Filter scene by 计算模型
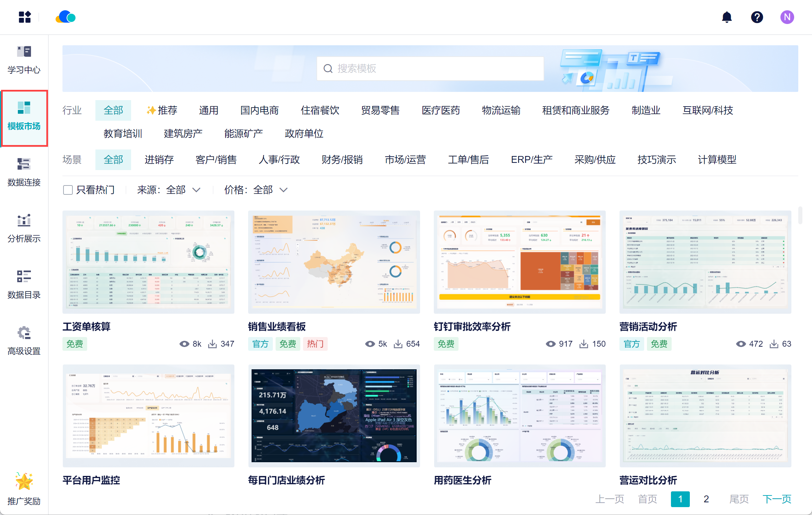Image resolution: width=812 pixels, height=515 pixels. [717, 160]
